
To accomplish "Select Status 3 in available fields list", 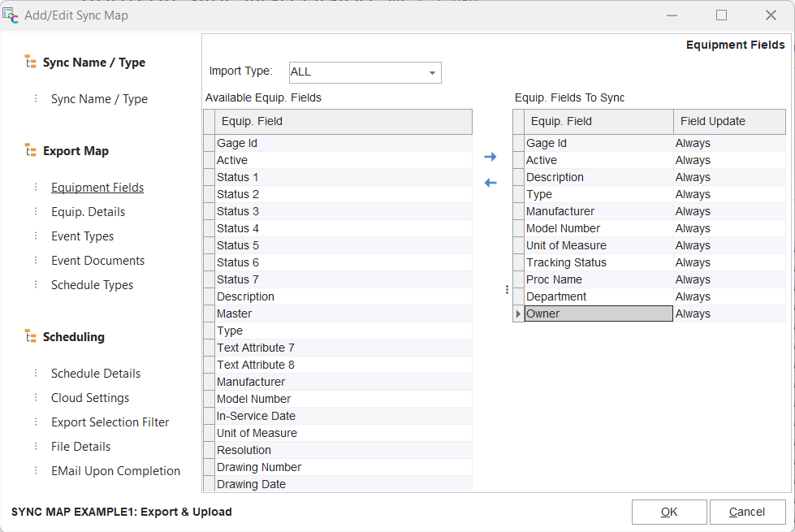I will point(238,212).
